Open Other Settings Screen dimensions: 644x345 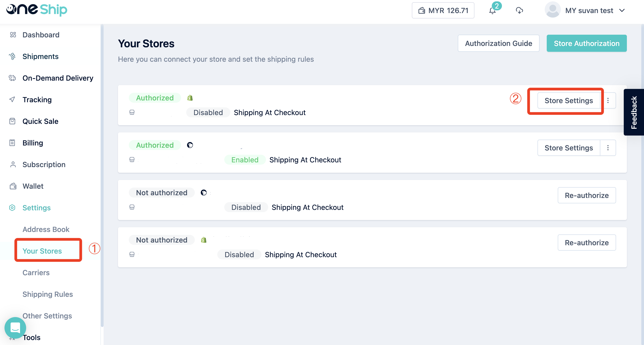pos(47,316)
